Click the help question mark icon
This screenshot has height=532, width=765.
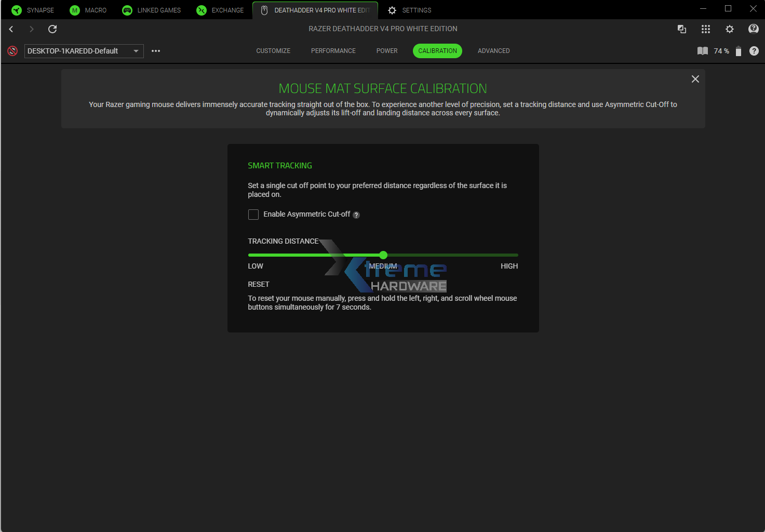[x=755, y=51]
